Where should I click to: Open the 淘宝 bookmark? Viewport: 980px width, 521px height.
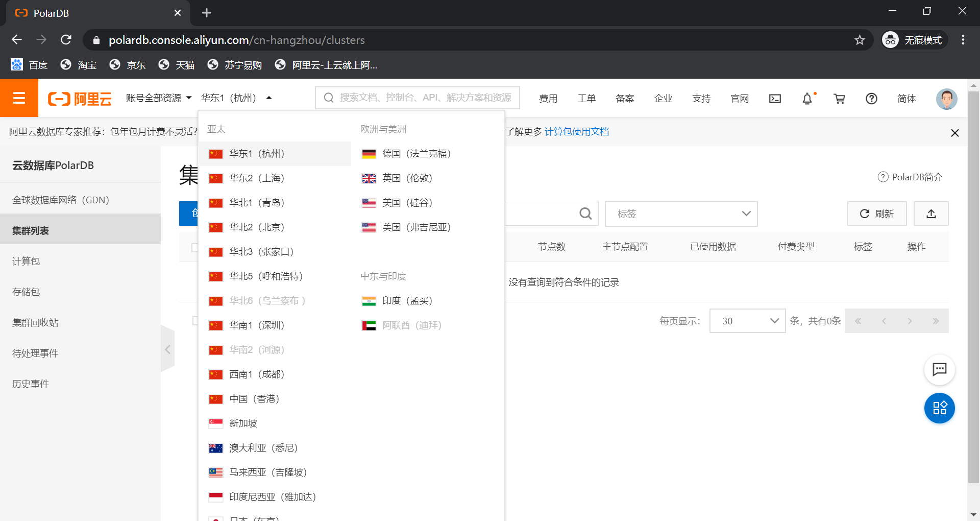pos(78,65)
